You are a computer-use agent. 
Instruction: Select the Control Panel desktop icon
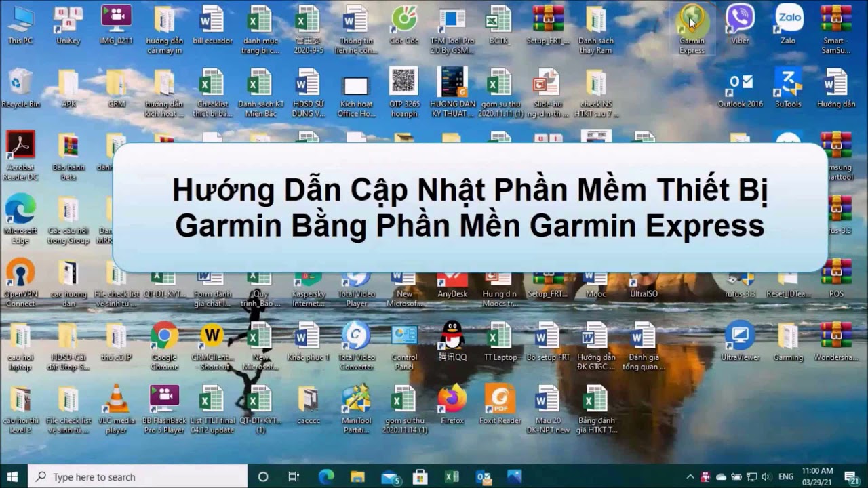click(x=404, y=346)
